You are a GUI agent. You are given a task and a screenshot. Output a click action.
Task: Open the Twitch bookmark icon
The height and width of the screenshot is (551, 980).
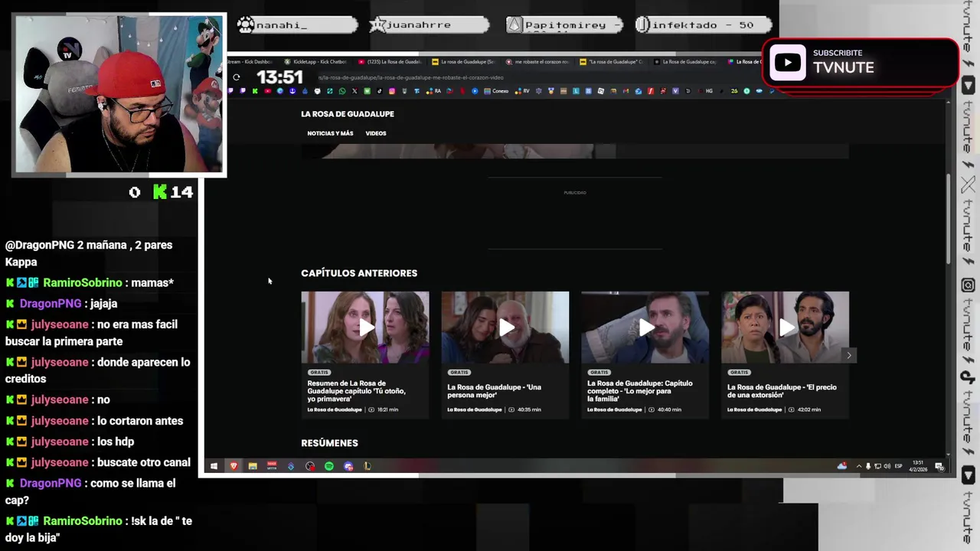[243, 91]
